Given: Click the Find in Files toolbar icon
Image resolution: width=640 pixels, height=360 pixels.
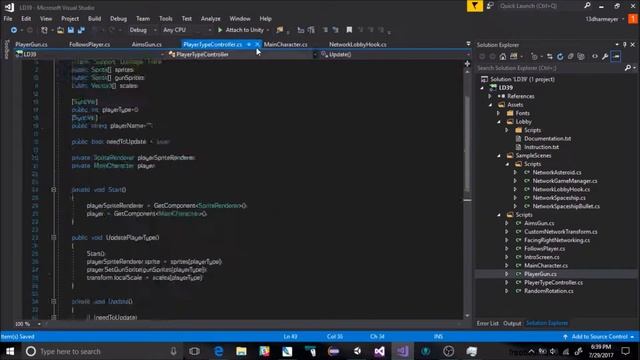Looking at the screenshot, I should pos(280,30).
